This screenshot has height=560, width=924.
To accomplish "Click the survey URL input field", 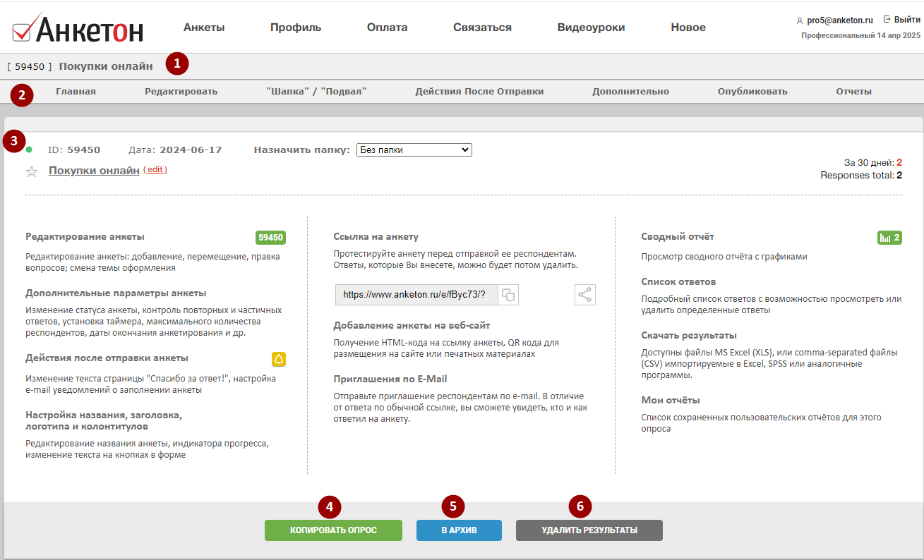I will (x=416, y=295).
